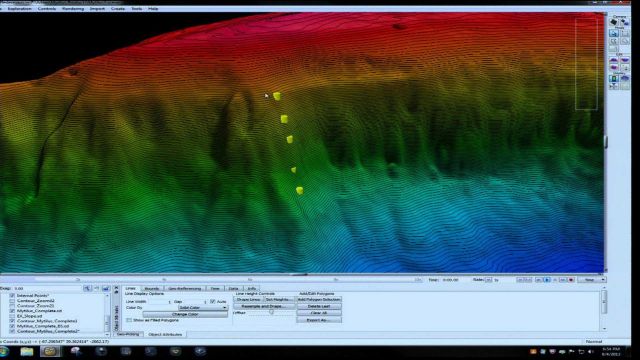Open the Import menu

[97, 9]
